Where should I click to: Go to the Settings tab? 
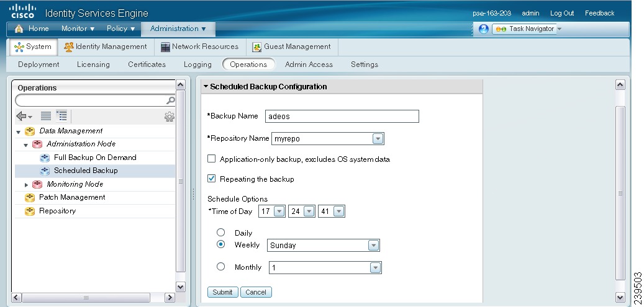(365, 65)
